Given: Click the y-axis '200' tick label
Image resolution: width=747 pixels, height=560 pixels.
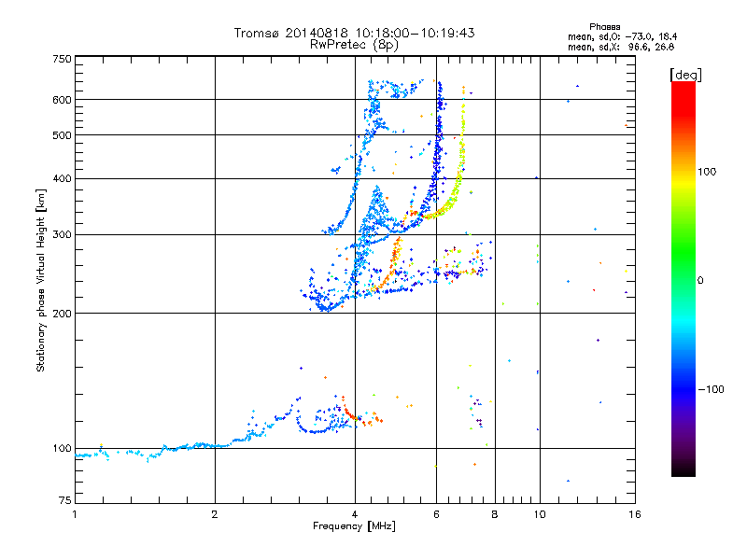Looking at the screenshot, I should [62, 314].
